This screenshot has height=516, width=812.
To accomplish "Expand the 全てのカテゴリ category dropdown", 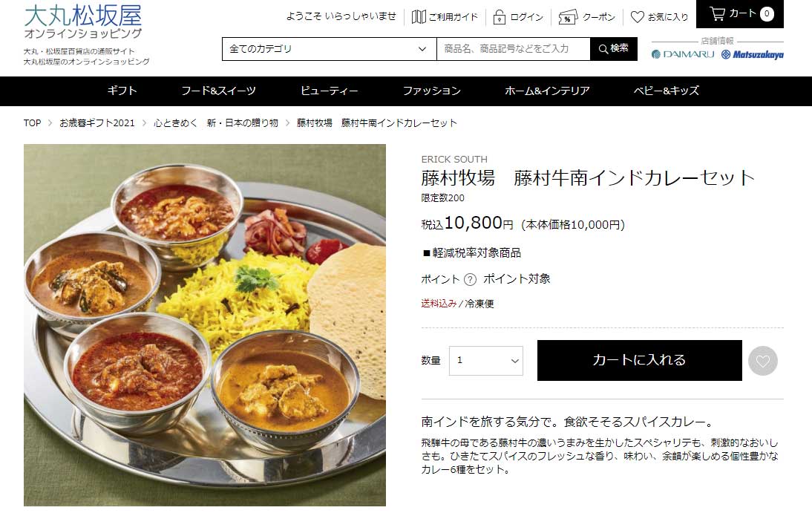I will click(x=330, y=49).
